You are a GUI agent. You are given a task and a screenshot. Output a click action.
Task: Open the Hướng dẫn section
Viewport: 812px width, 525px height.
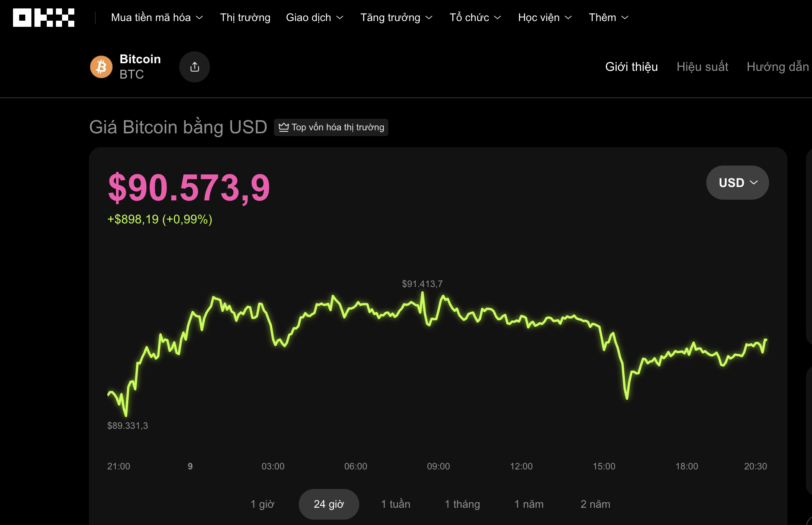pyautogui.click(x=778, y=67)
